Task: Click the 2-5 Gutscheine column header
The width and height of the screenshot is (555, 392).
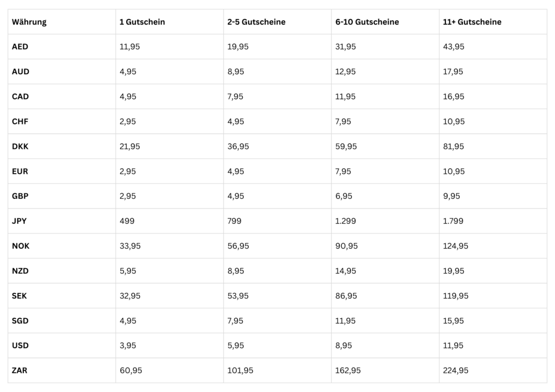Action: pyautogui.click(x=277, y=22)
